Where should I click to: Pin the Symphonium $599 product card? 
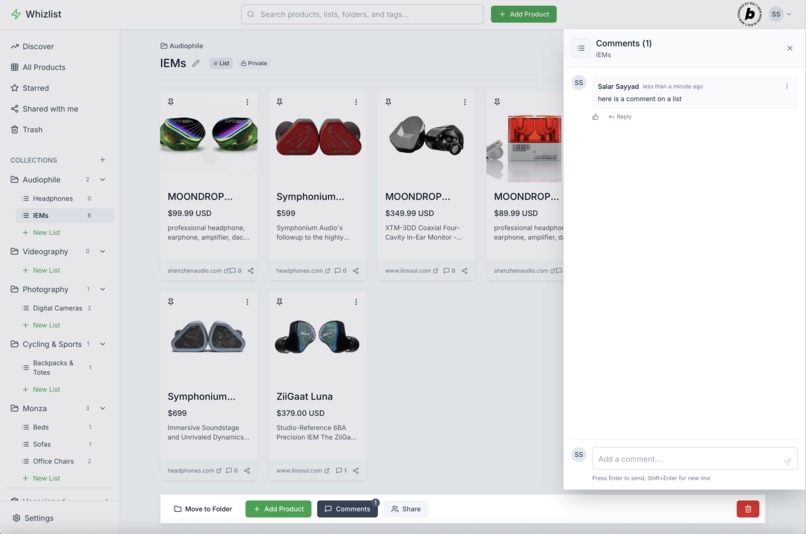pos(280,102)
